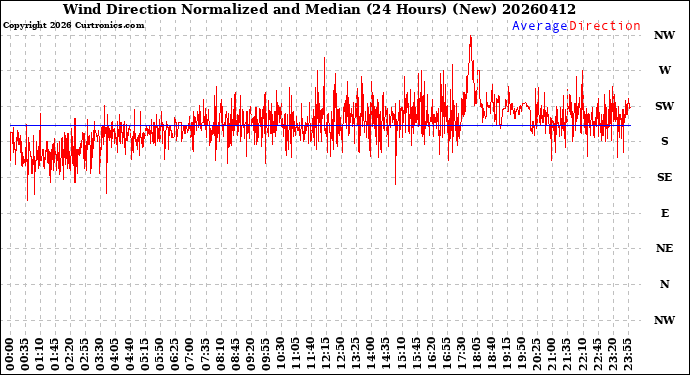Click the 11:40 time axis label
The image size is (690, 375).
pos(310,354)
